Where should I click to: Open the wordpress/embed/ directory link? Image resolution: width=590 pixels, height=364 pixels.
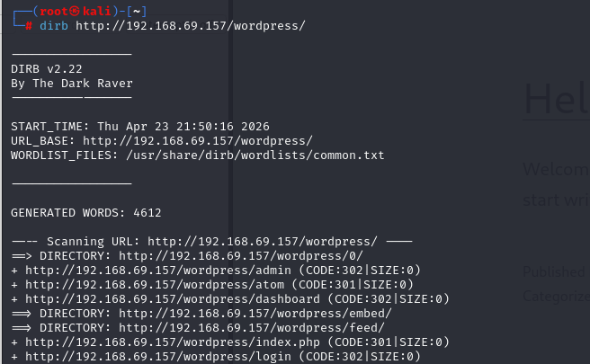[x=255, y=314]
